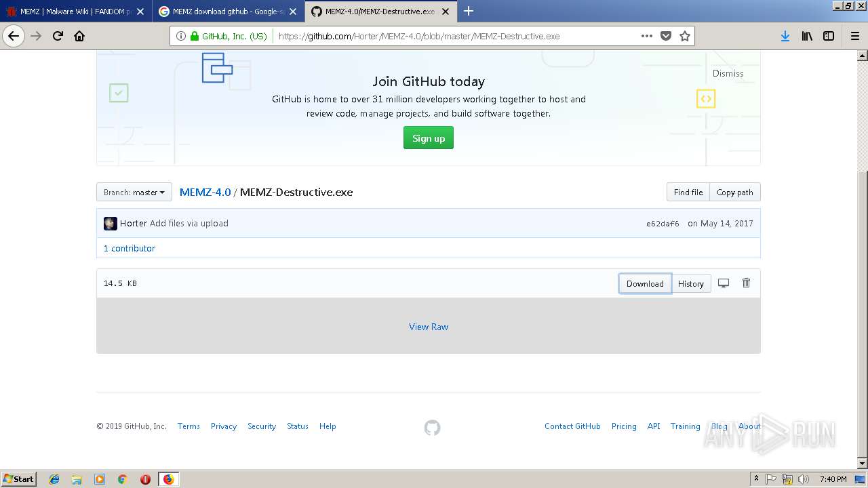Open the Windows Start menu
This screenshot has height=488, width=868.
point(19,479)
